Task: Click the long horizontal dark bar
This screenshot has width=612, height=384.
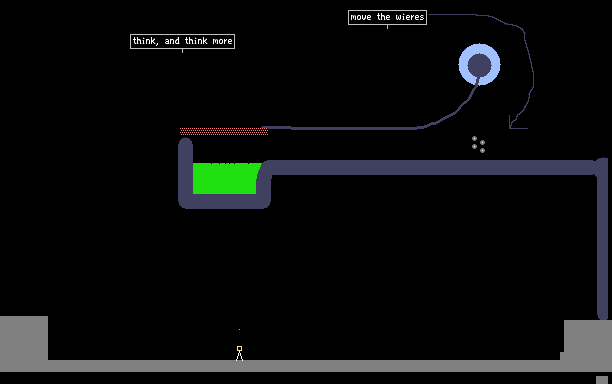Action: coord(433,167)
